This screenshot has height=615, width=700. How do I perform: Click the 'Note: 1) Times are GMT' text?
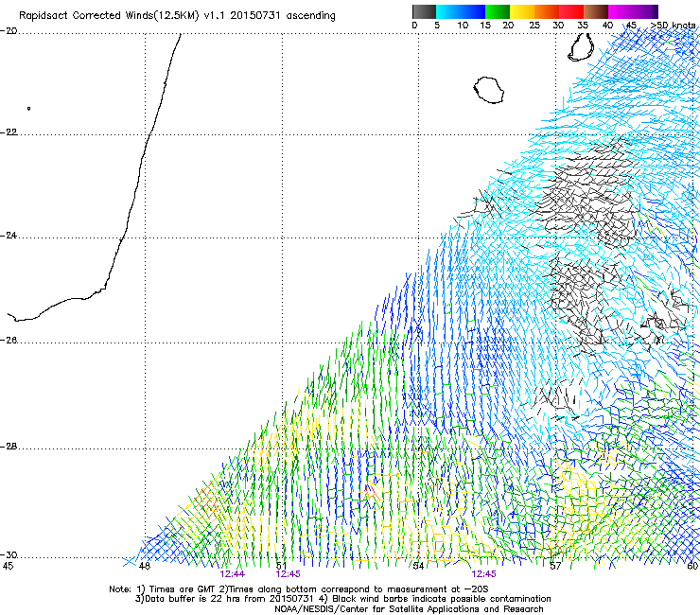[x=163, y=589]
